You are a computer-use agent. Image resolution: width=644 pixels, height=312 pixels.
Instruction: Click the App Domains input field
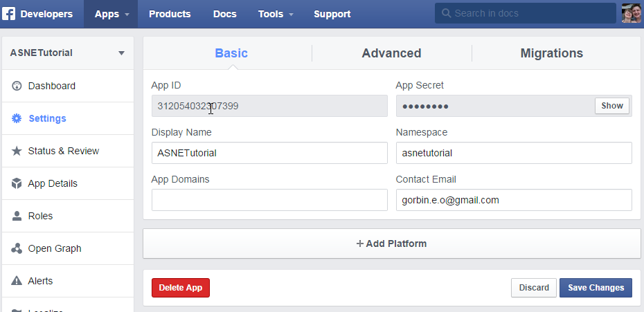pyautogui.click(x=269, y=200)
